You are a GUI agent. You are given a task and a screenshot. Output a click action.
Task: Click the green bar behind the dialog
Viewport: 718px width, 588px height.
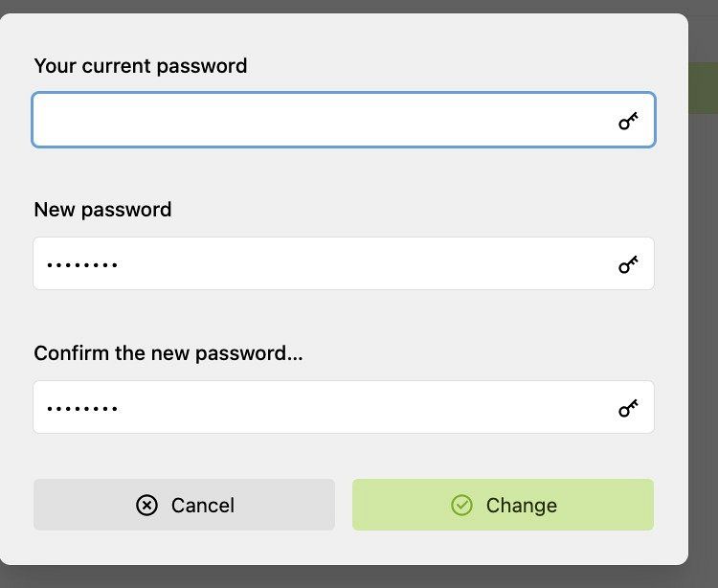click(704, 88)
